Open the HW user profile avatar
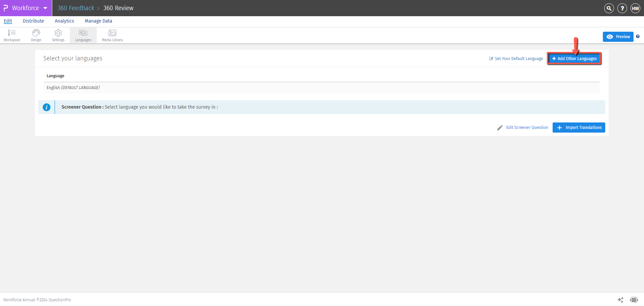644x306 pixels. click(x=636, y=8)
